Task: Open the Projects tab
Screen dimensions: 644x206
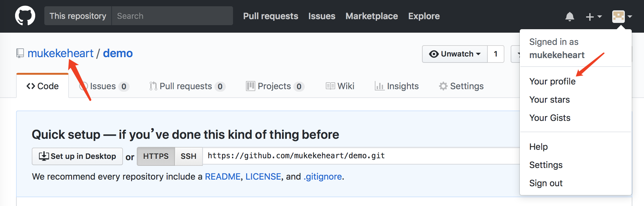Action: click(275, 86)
